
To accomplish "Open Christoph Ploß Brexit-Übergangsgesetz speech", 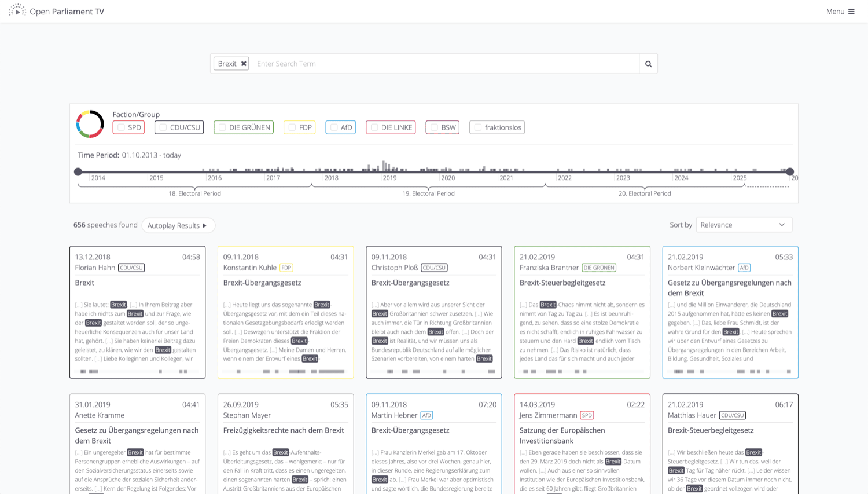I will [x=410, y=283].
